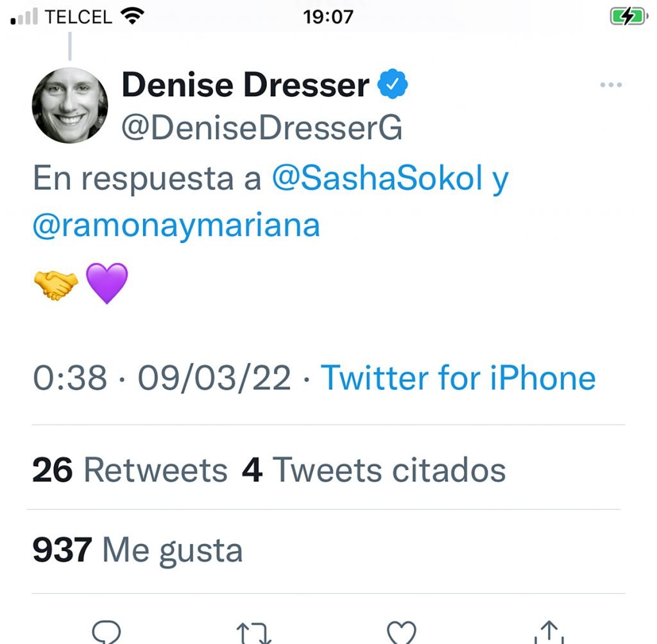Tap the Wi-Fi status icon

tap(133, 16)
